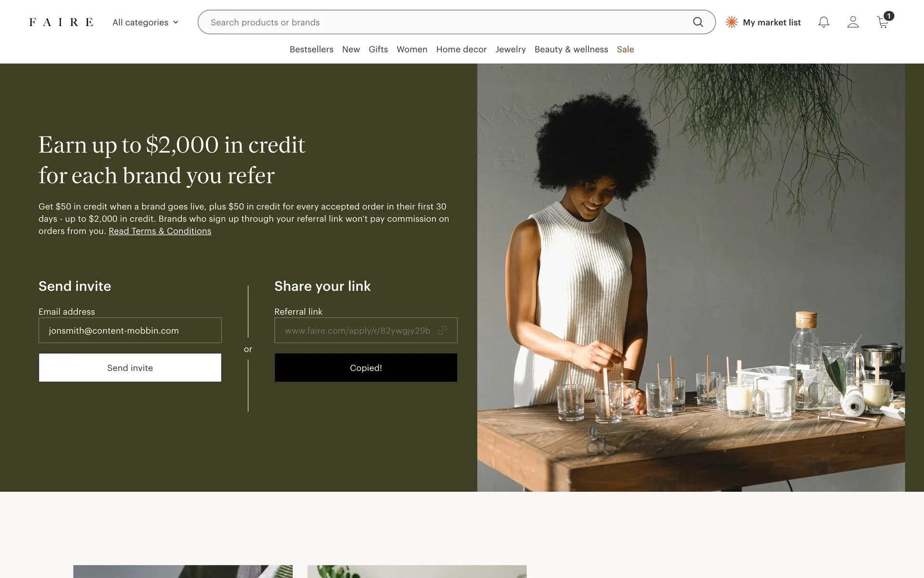Open the Bestsellers menu item

click(x=311, y=49)
